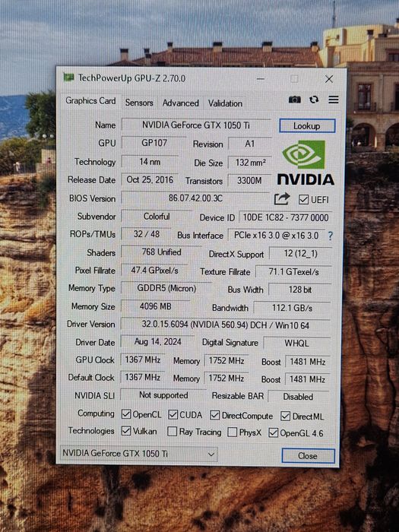Viewport: 399px width, 532px height.
Task: Toggle the CUDA checkbox
Action: pos(173,415)
